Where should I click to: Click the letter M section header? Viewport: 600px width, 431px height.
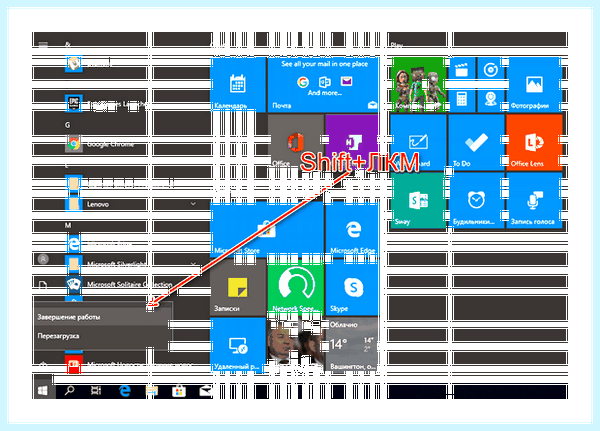pyautogui.click(x=68, y=225)
